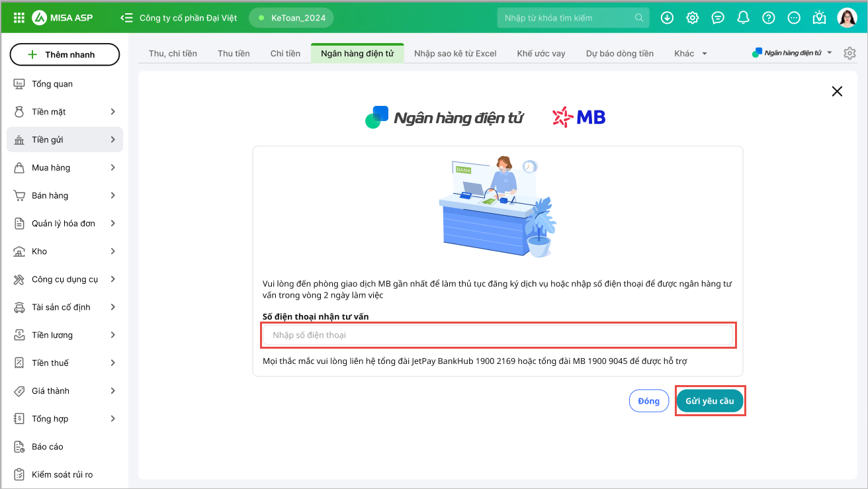Click the MISA ASP logo
The height and width of the screenshot is (489, 868).
pyautogui.click(x=63, y=18)
